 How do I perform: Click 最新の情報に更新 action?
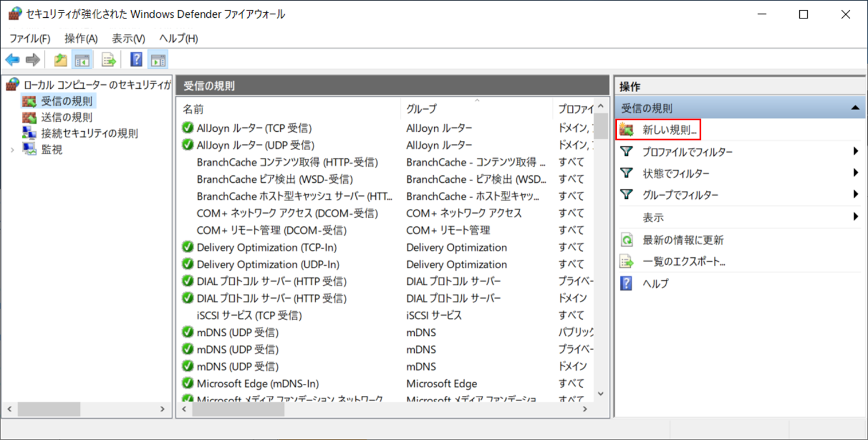tap(683, 240)
